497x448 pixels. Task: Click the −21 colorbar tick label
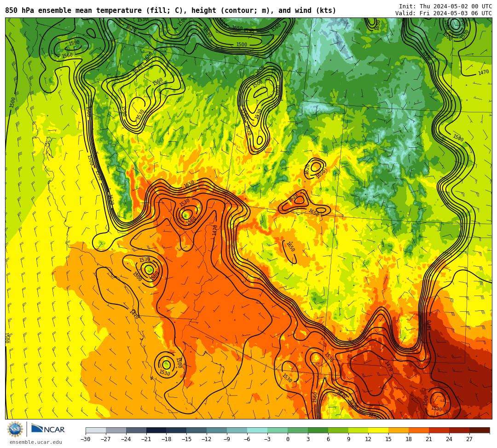click(x=146, y=439)
